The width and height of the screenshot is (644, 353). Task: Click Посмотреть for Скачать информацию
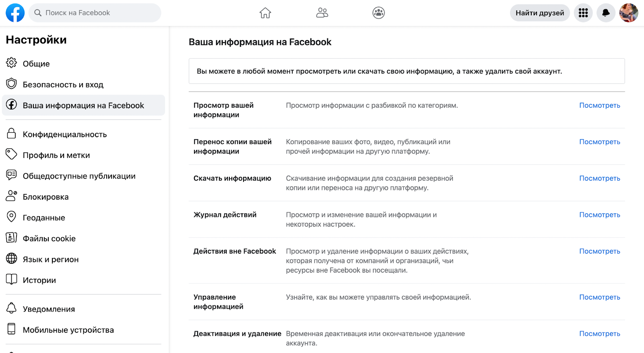[599, 179]
